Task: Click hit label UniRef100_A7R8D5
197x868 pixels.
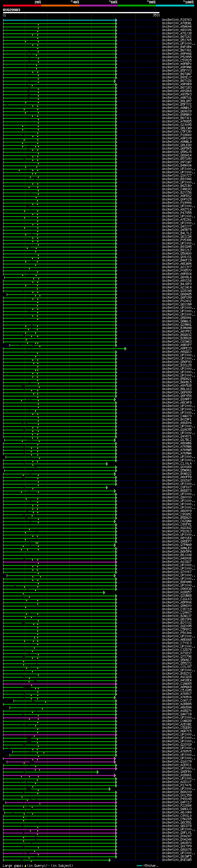Action: 177,122
